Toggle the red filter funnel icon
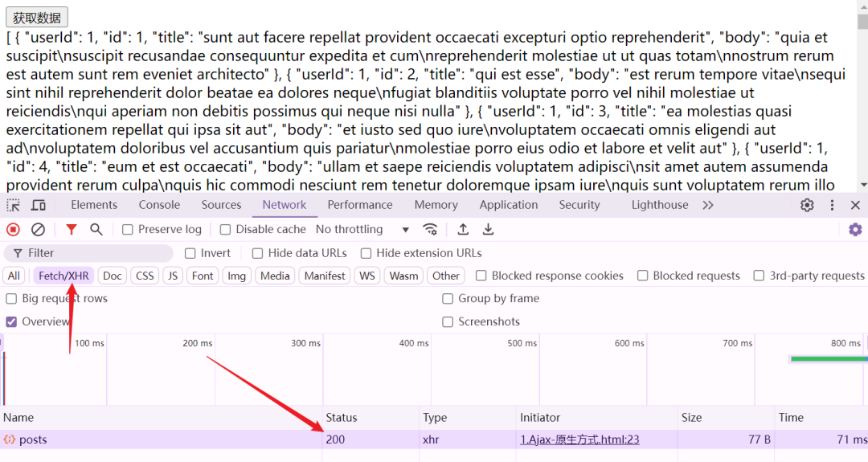868x462 pixels. coord(72,230)
